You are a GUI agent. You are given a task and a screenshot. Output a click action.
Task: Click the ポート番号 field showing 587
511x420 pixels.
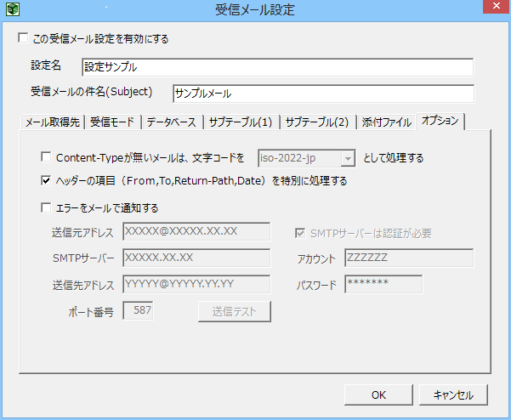pos(138,310)
